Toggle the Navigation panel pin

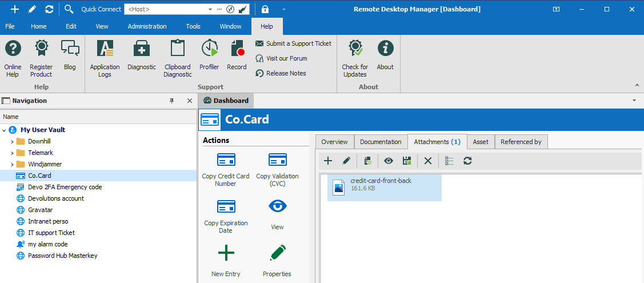[172, 101]
